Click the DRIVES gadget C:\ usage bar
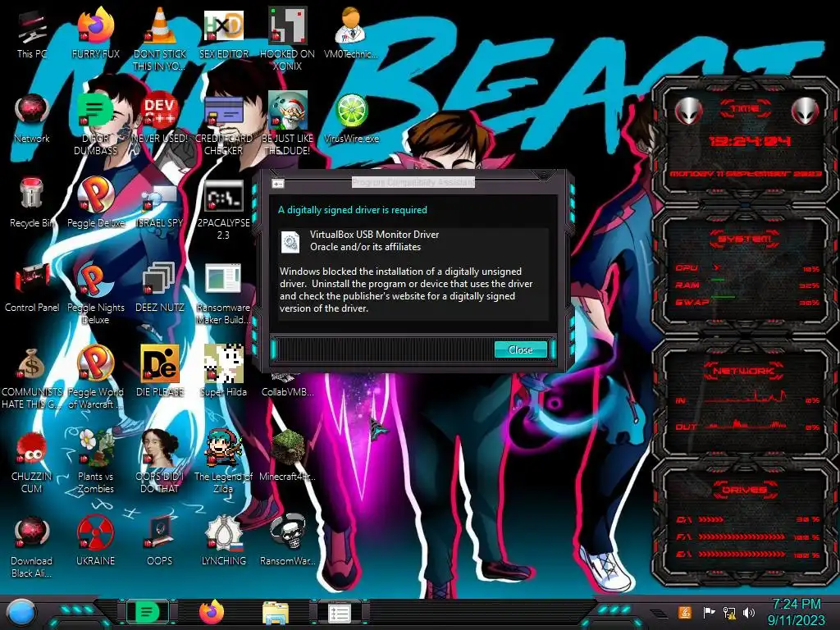 (711, 519)
